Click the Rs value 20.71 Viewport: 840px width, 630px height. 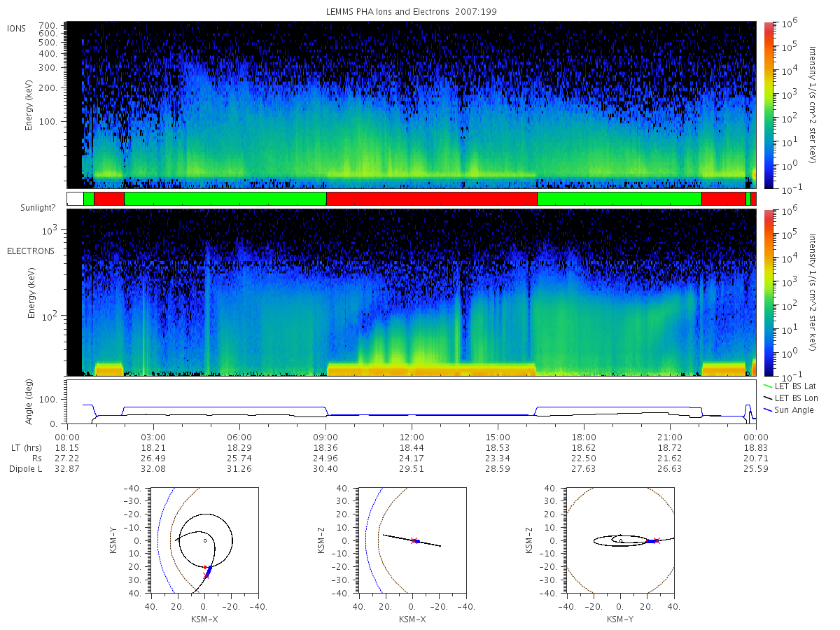pyautogui.click(x=756, y=457)
